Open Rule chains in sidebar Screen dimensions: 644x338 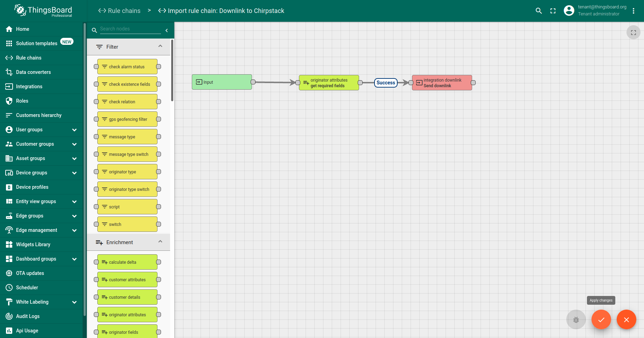(42, 58)
